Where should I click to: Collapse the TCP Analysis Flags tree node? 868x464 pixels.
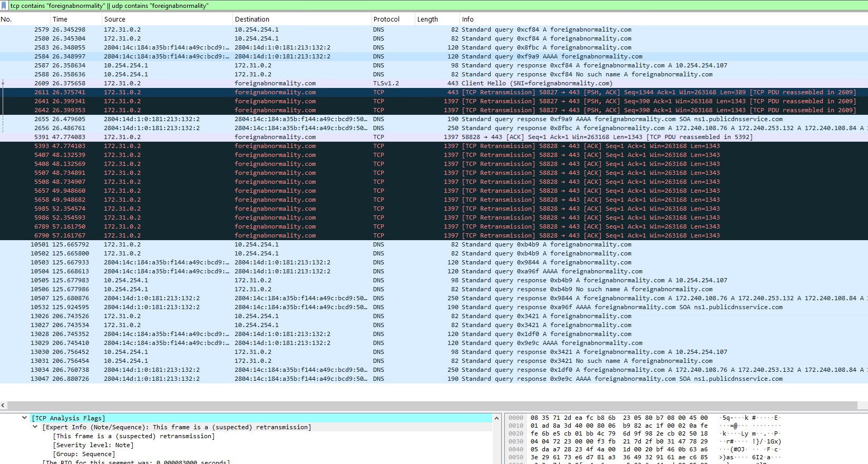(24, 418)
